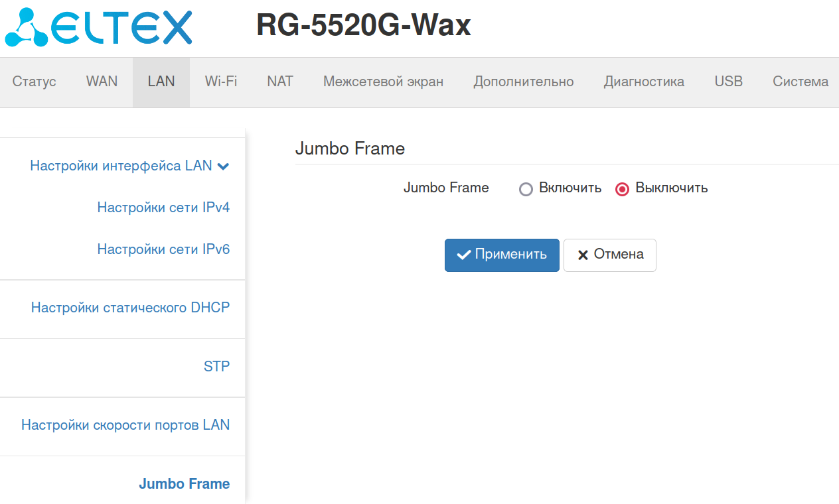Open the Система tab
This screenshot has width=839, height=504.
pyautogui.click(x=801, y=82)
